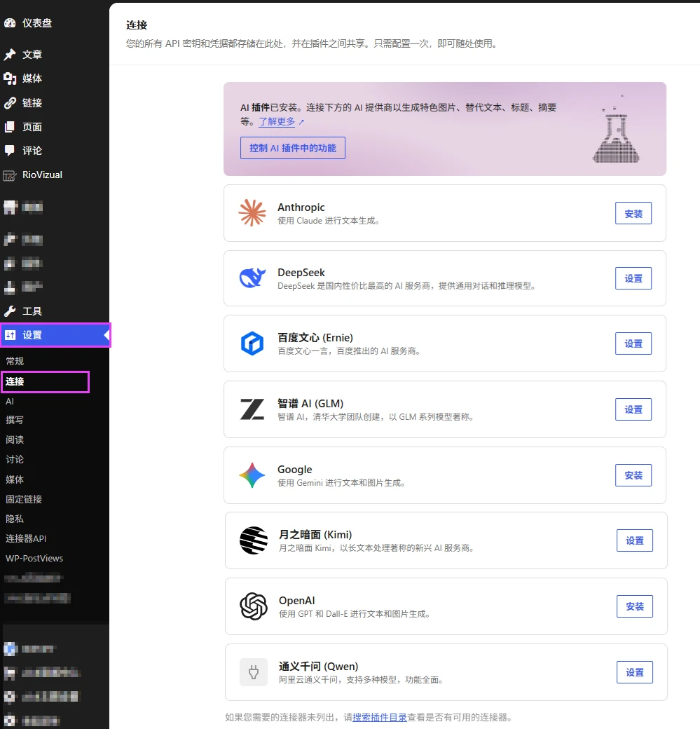Go to 阅读 settings submenu
Image resolution: width=700 pixels, height=729 pixels.
point(15,440)
